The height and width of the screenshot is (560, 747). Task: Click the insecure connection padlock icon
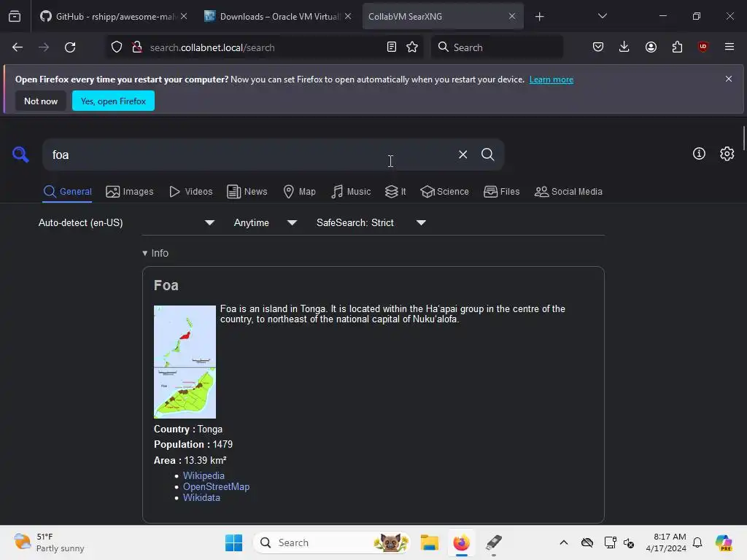pos(137,47)
